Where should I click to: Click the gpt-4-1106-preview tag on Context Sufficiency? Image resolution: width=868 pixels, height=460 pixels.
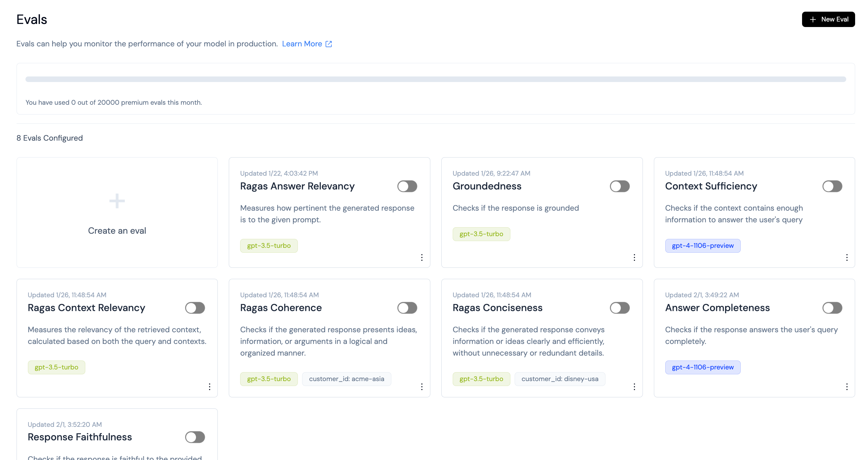click(x=703, y=246)
